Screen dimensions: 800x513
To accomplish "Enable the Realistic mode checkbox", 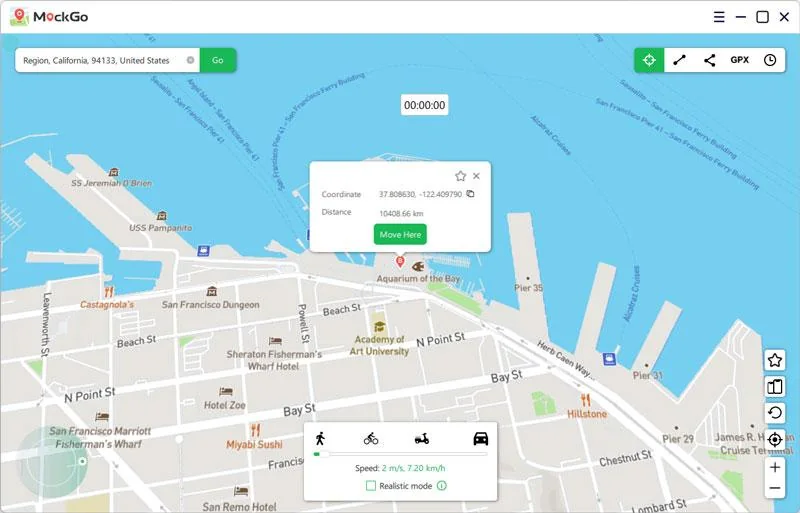I will pyautogui.click(x=371, y=486).
